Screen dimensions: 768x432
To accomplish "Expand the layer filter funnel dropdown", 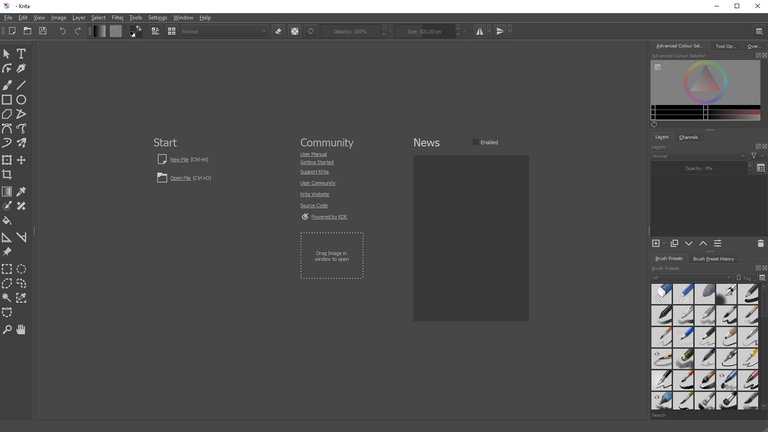I will (757, 156).
